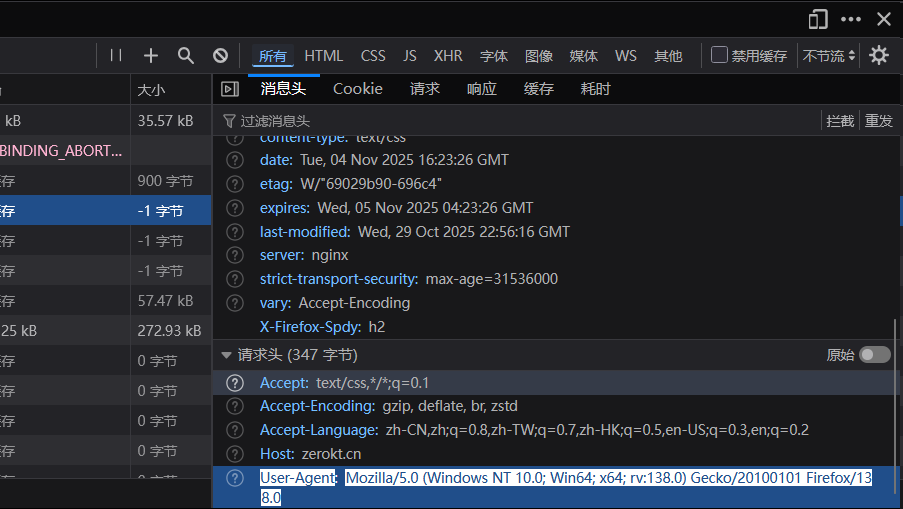The height and width of the screenshot is (509, 903).
Task: Click the plus icon in toolbar
Action: [151, 56]
